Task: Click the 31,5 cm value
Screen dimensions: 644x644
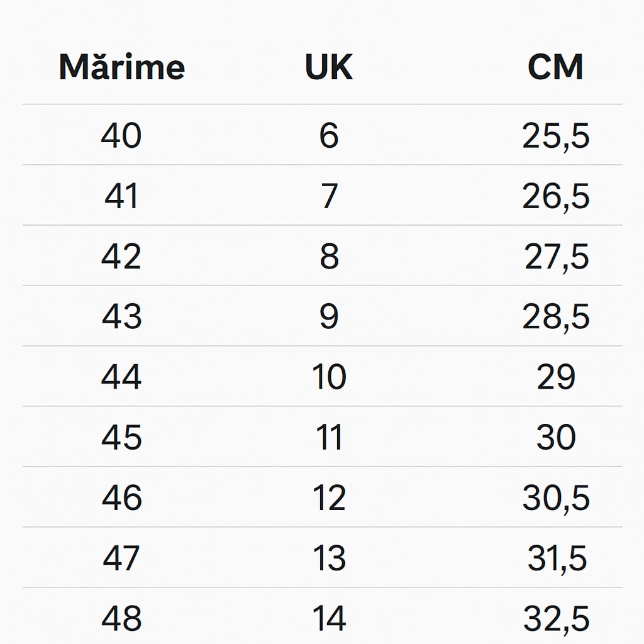Action: [557, 558]
